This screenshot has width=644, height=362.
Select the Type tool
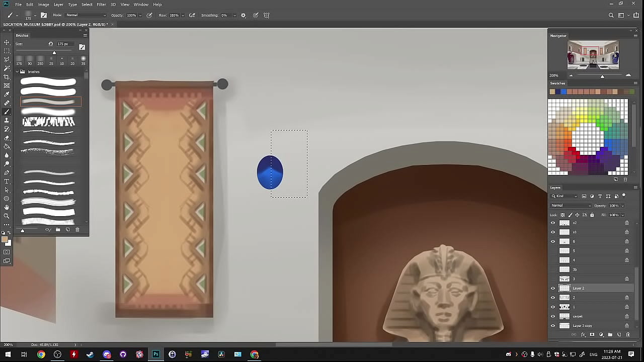pyautogui.click(x=7, y=181)
